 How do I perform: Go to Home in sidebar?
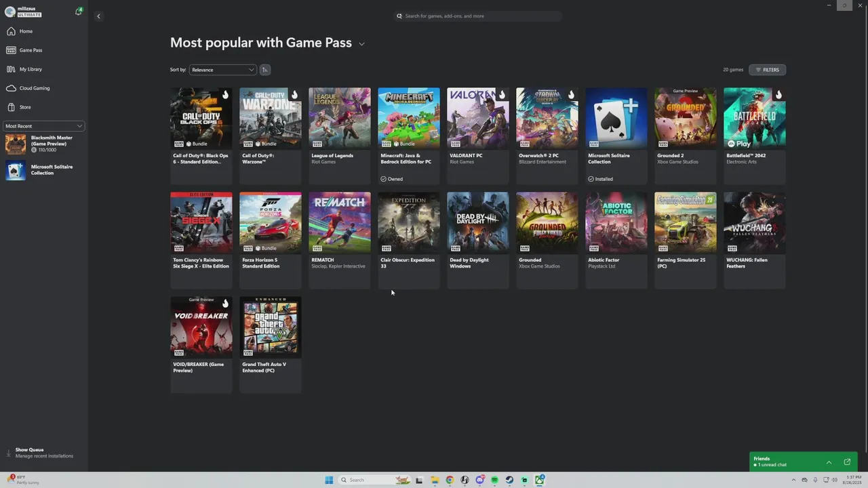click(x=43, y=31)
